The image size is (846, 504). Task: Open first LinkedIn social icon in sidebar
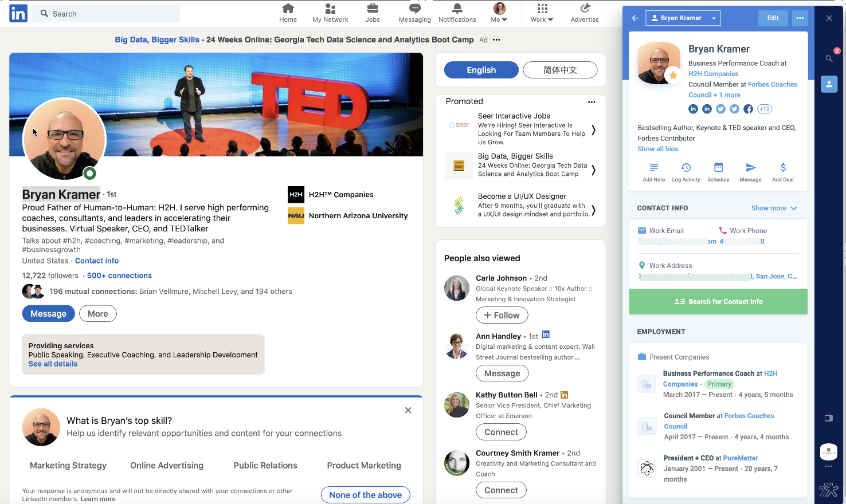pos(693,109)
